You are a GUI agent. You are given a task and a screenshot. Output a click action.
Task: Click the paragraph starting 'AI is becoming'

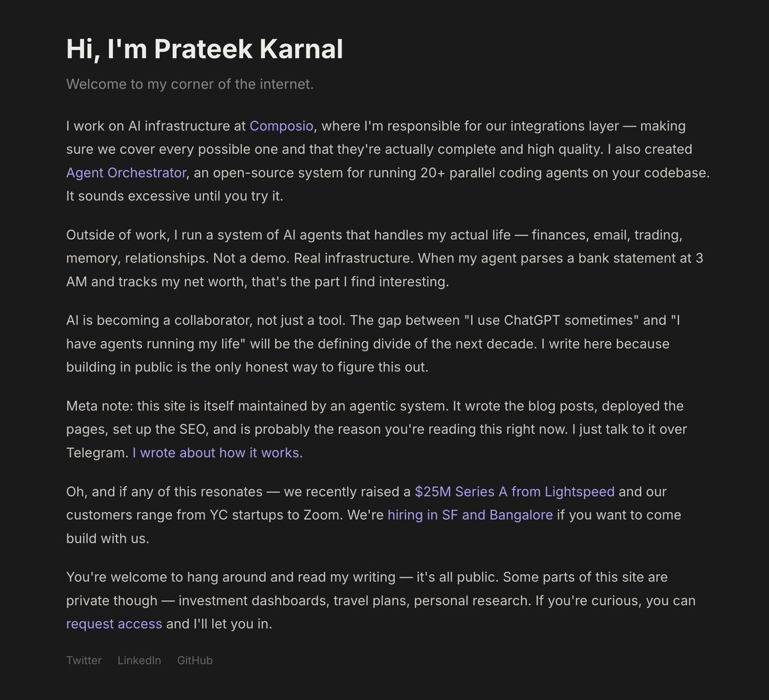pyautogui.click(x=373, y=344)
